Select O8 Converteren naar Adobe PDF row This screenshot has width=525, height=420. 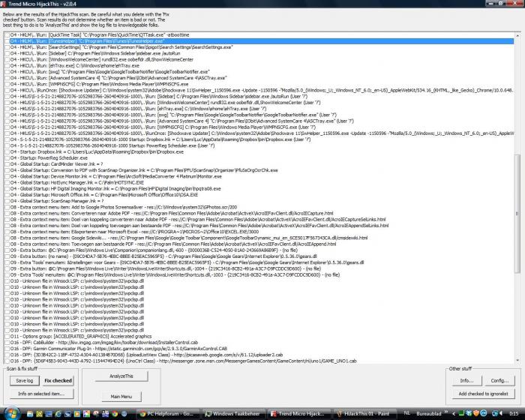click(172, 213)
